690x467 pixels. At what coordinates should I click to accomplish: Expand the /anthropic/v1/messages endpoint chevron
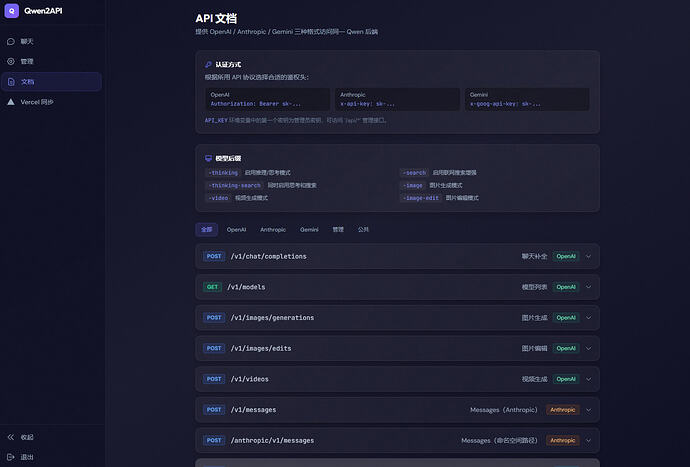pos(588,441)
